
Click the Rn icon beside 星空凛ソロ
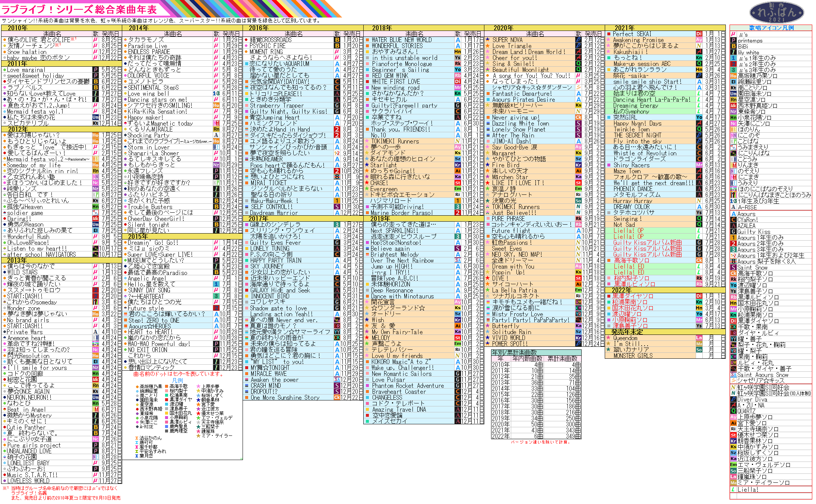coord(733,99)
